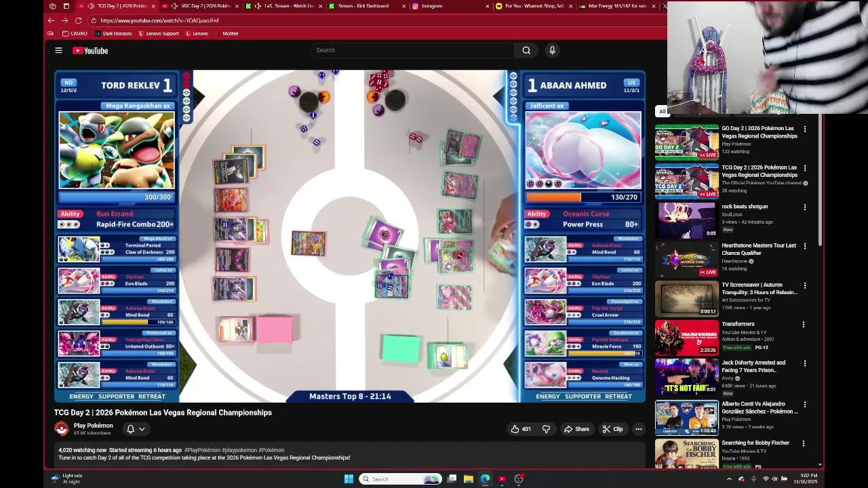868x488 pixels.
Task: Click the notification bell for Play Pokémon
Action: tap(130, 429)
